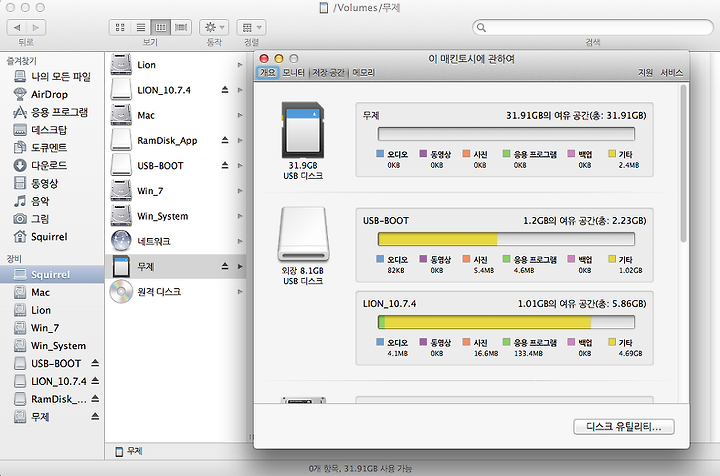Viewport: 720px width, 476px height.
Task: Switch Finder to list view
Action: 141,28
